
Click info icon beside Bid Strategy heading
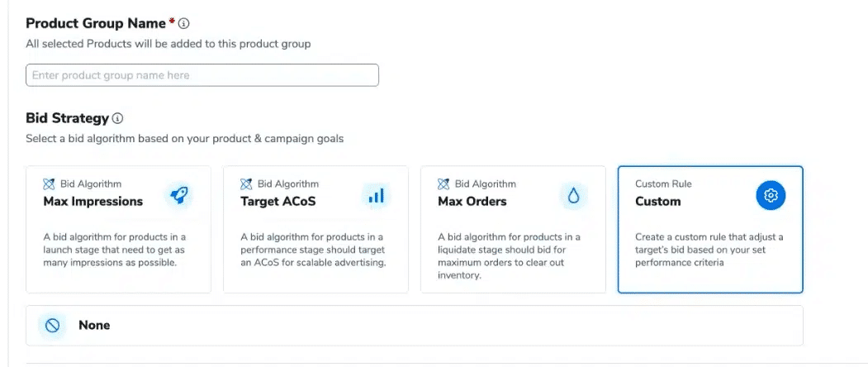[118, 119]
